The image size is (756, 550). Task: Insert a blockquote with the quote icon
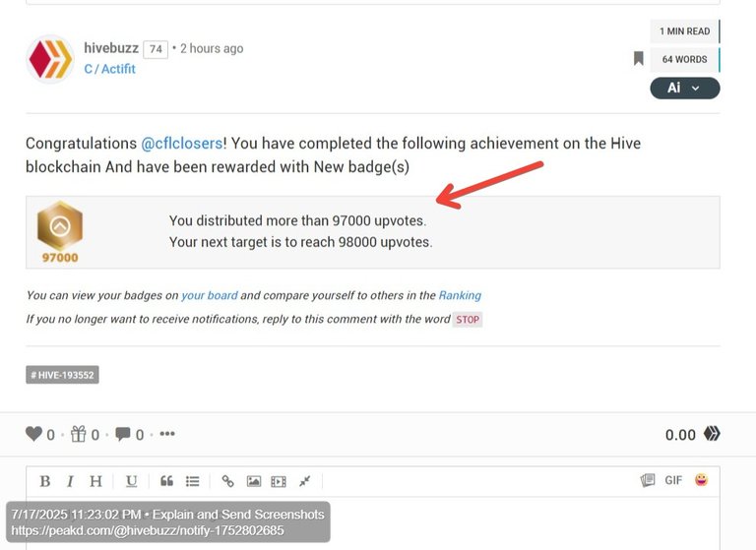click(166, 481)
